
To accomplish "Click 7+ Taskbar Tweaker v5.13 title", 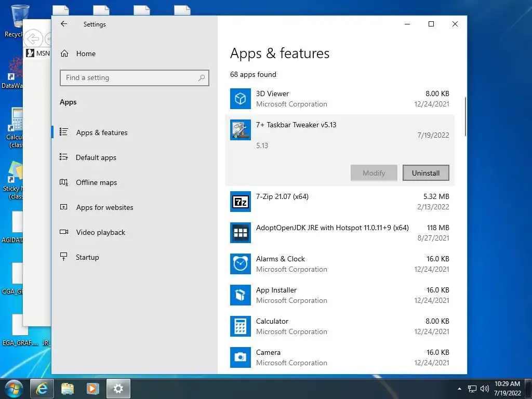I will coord(296,125).
